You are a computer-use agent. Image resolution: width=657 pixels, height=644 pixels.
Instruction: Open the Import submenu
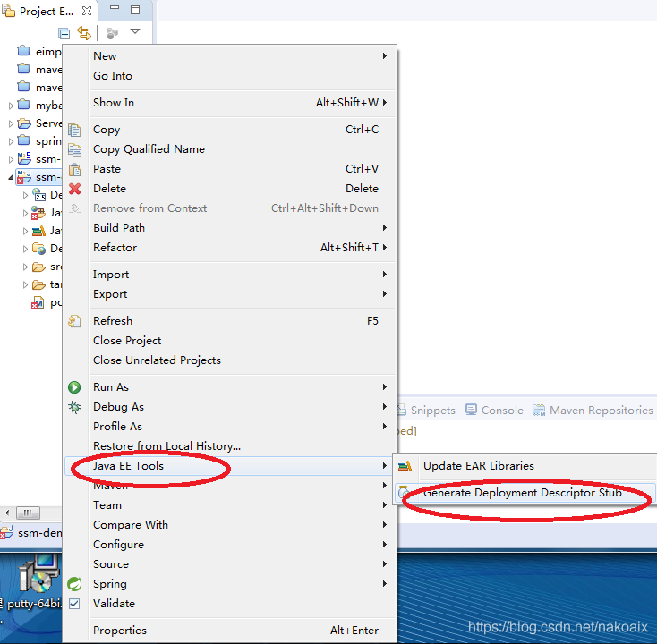pos(230,275)
